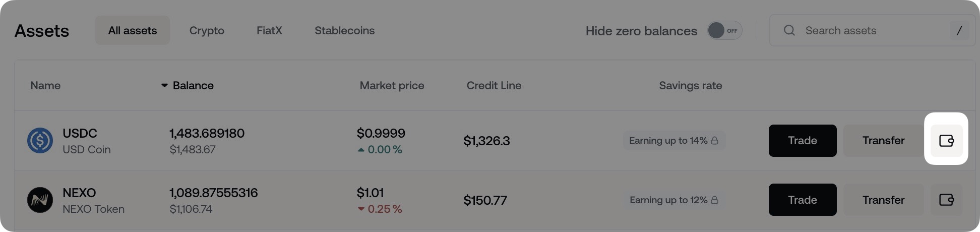Image resolution: width=980 pixels, height=232 pixels.
Task: Toggle the Hide zero balances switch
Action: pyautogui.click(x=724, y=31)
